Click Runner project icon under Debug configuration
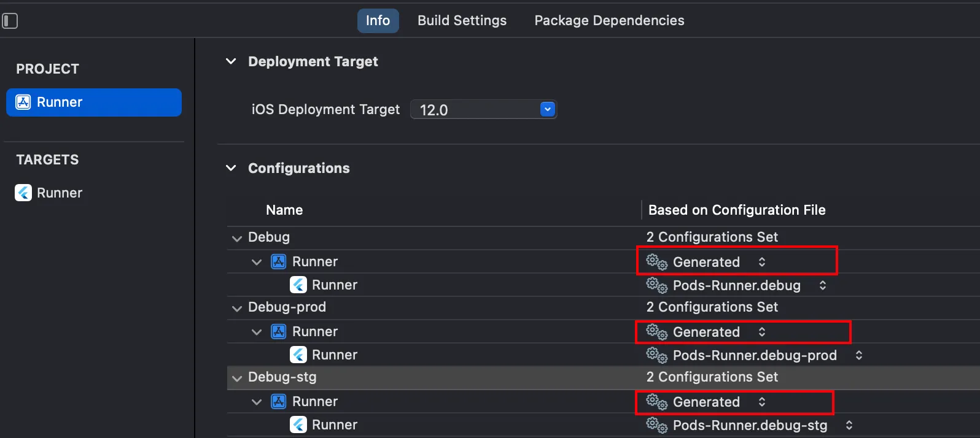 (279, 262)
